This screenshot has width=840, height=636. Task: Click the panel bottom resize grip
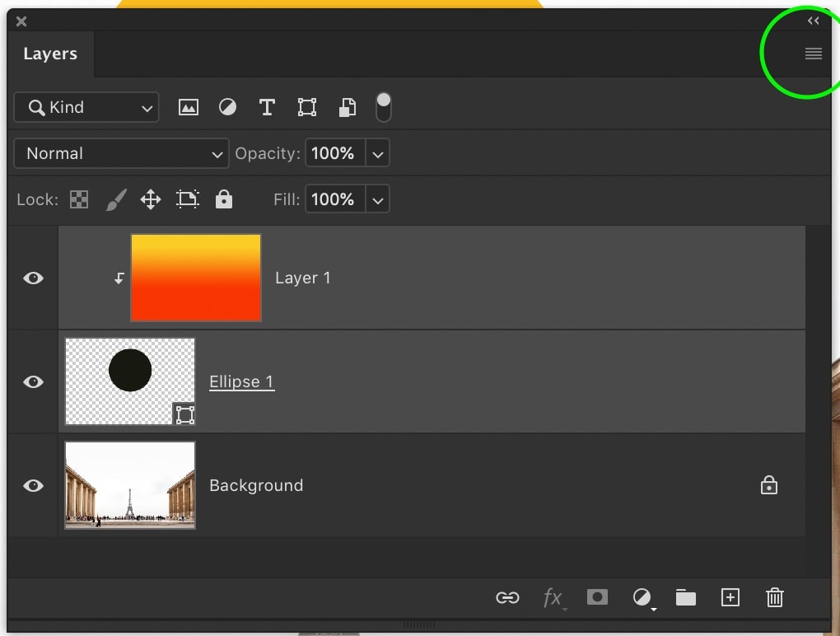tap(419, 624)
